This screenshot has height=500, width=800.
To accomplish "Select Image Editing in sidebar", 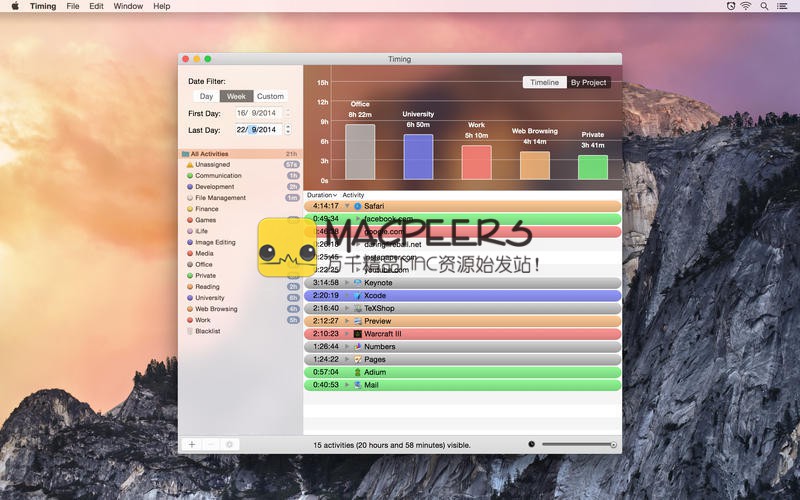I will pos(240,242).
